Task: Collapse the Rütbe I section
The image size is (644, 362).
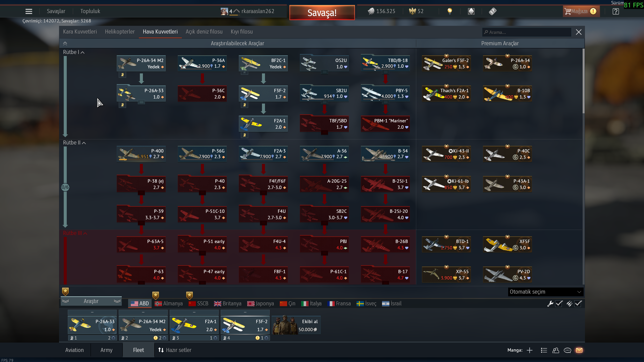Action: (74, 52)
